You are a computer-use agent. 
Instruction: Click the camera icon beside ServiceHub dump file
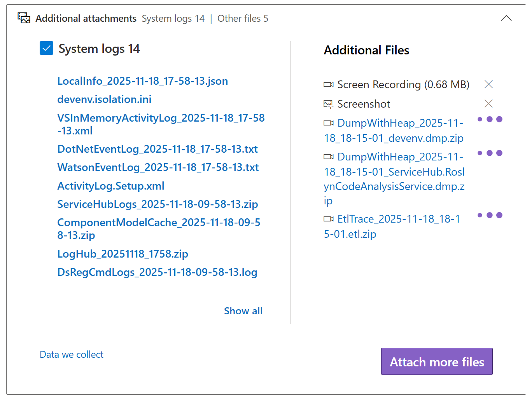[328, 157]
